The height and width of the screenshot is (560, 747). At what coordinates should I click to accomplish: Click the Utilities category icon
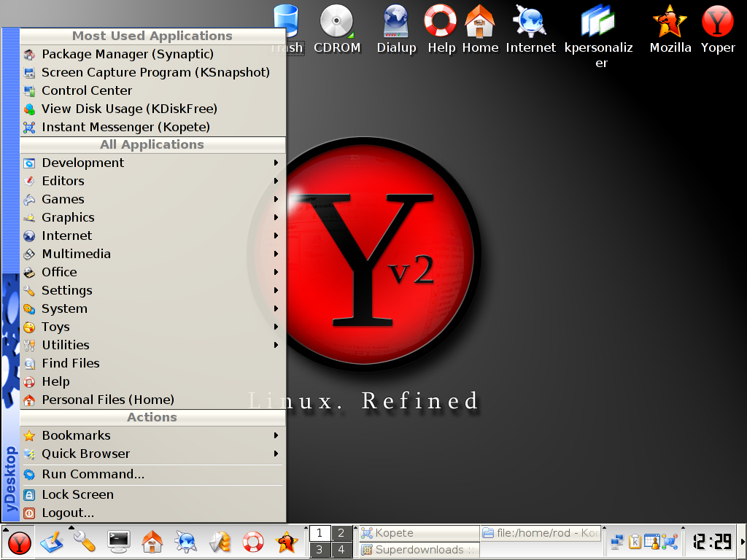29,345
